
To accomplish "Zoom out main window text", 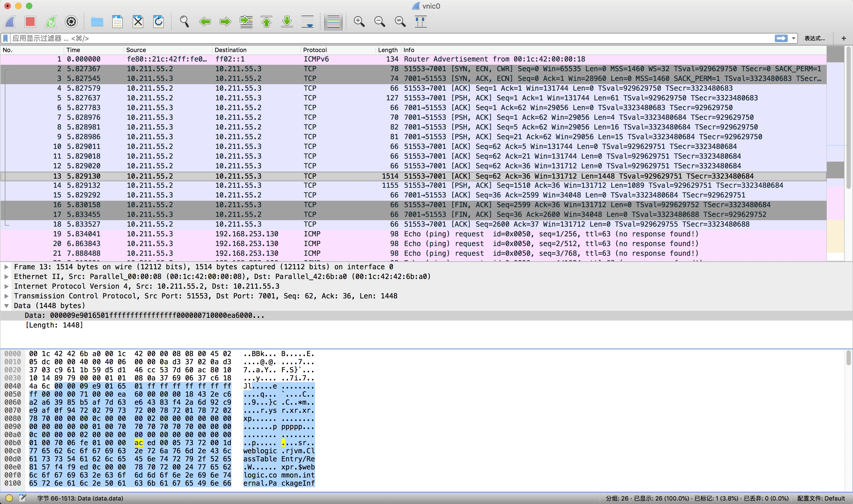I will tap(380, 22).
